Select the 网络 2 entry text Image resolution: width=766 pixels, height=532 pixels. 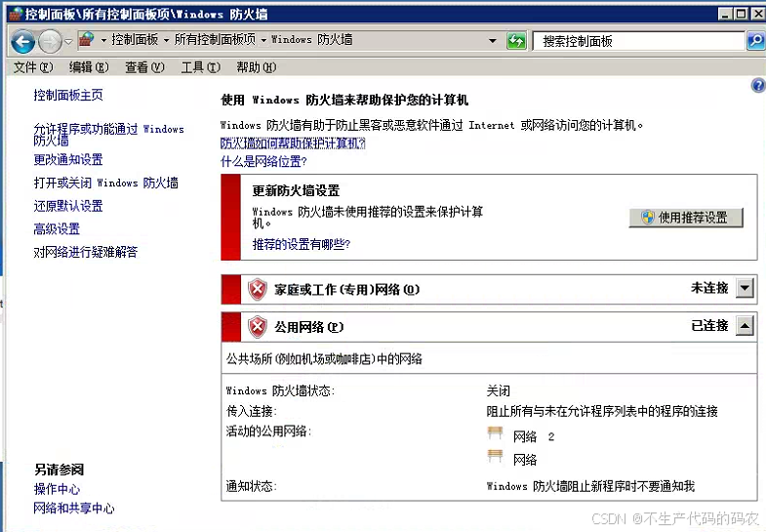[x=534, y=436]
